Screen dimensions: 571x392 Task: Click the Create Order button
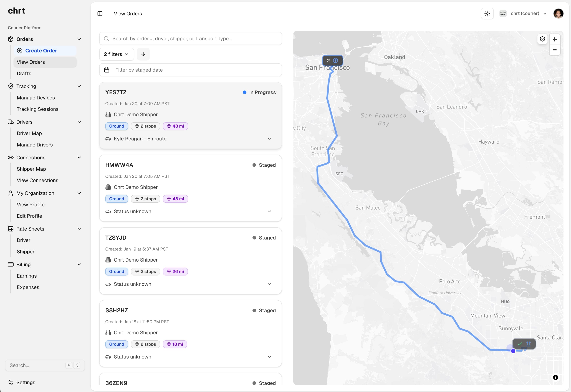[41, 51]
